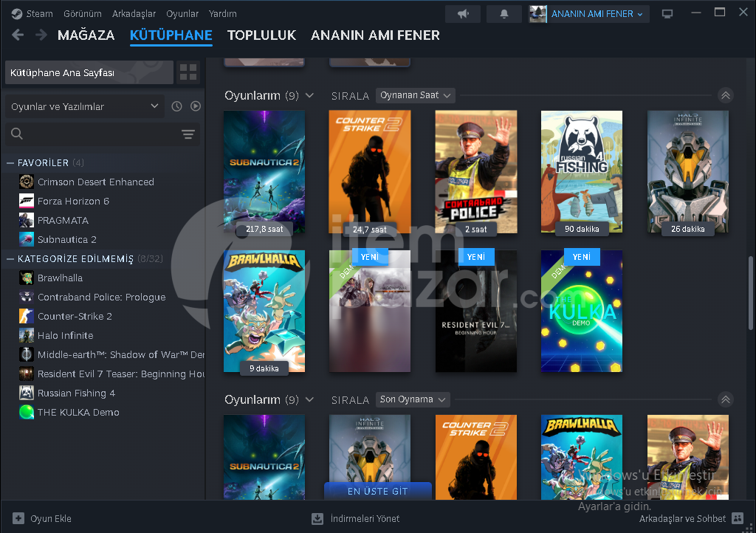Screen dimensions: 756x533
Task: Click the Counter-Strike 2 sidebar icon
Action: 27,316
